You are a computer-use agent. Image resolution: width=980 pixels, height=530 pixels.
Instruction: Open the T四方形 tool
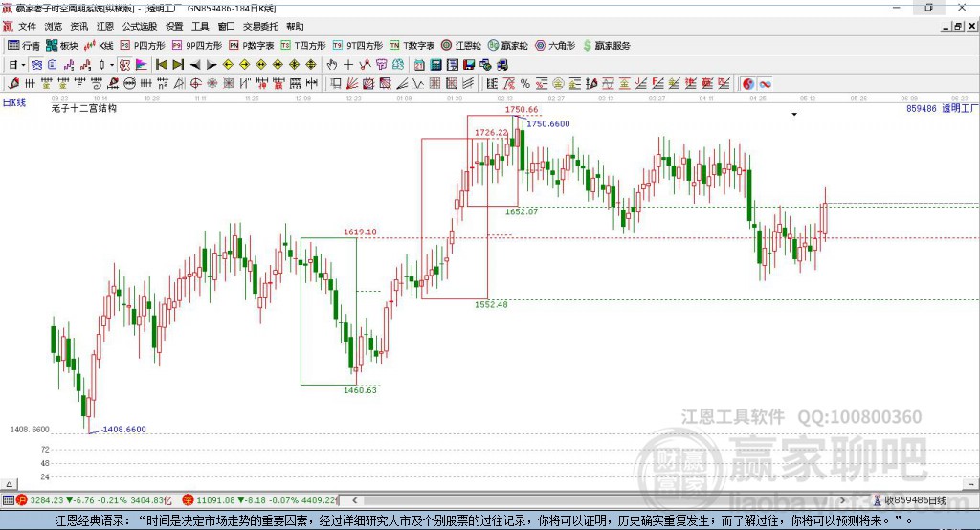303,46
